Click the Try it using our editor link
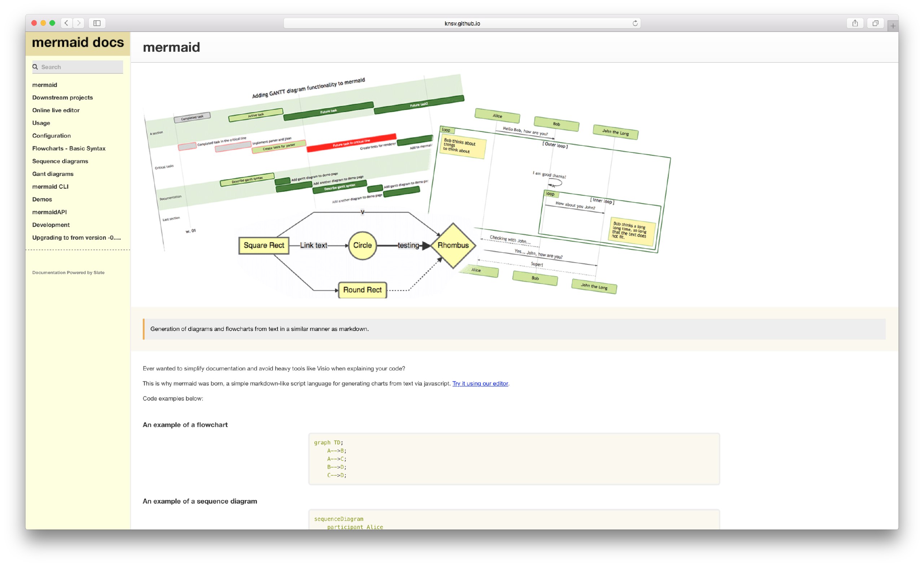This screenshot has height=566, width=924. pos(480,383)
